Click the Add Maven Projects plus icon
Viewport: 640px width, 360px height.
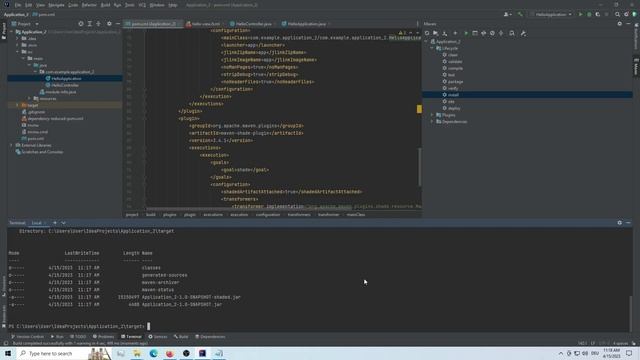[x=456, y=33]
